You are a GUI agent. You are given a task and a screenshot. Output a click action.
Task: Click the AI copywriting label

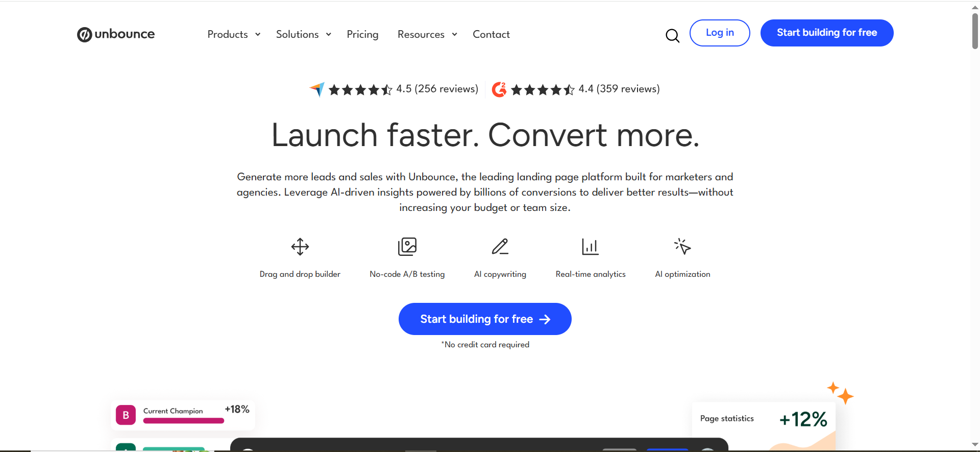coord(500,274)
